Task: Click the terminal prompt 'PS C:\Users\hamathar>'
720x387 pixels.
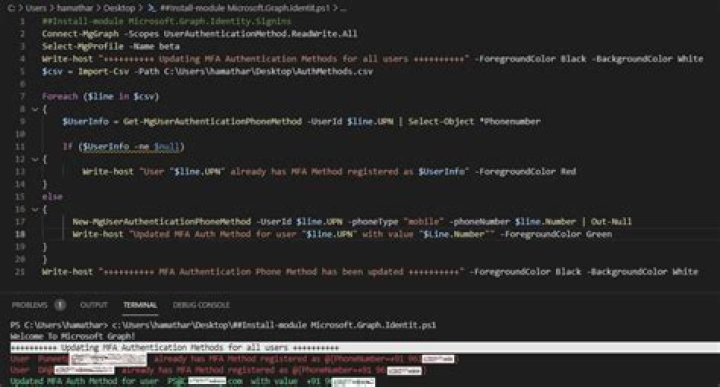Action: click(x=59, y=325)
